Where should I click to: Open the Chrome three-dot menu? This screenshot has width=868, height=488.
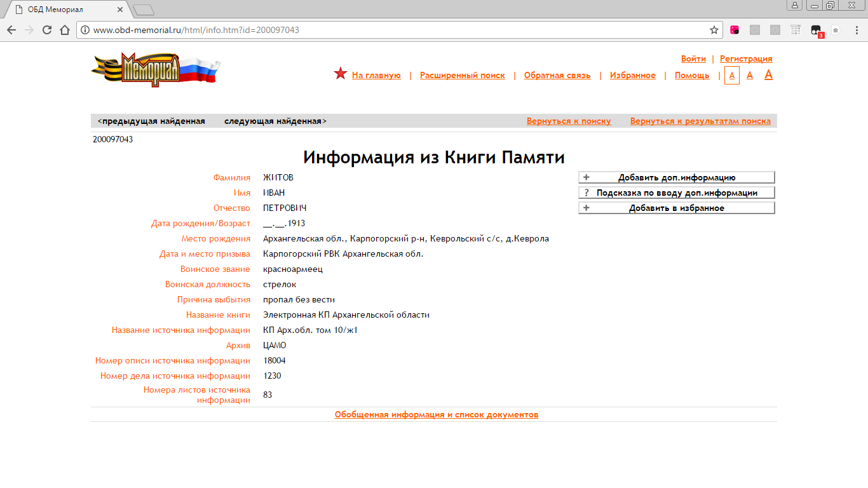coord(855,30)
